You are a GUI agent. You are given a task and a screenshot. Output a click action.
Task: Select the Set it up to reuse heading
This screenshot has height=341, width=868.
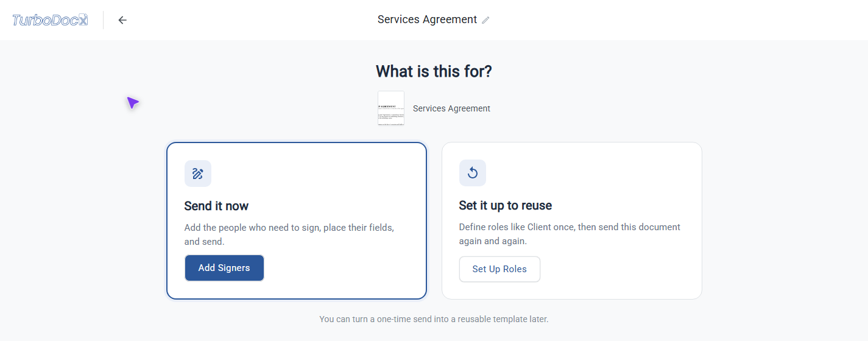point(506,205)
